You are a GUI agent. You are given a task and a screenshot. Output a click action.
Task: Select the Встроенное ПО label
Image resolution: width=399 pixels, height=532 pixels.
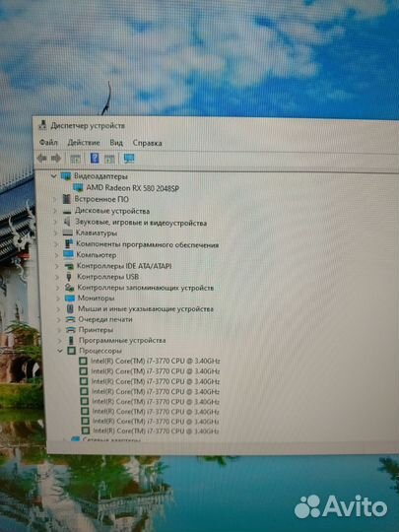(x=101, y=199)
